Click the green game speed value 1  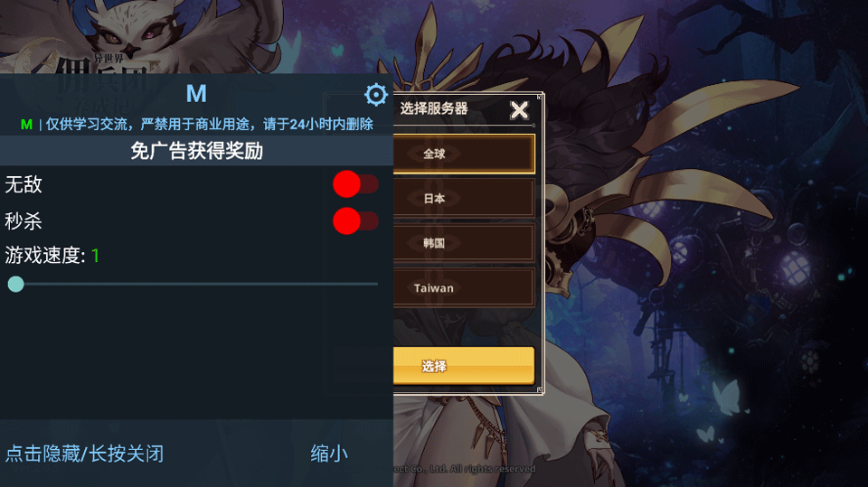click(95, 256)
